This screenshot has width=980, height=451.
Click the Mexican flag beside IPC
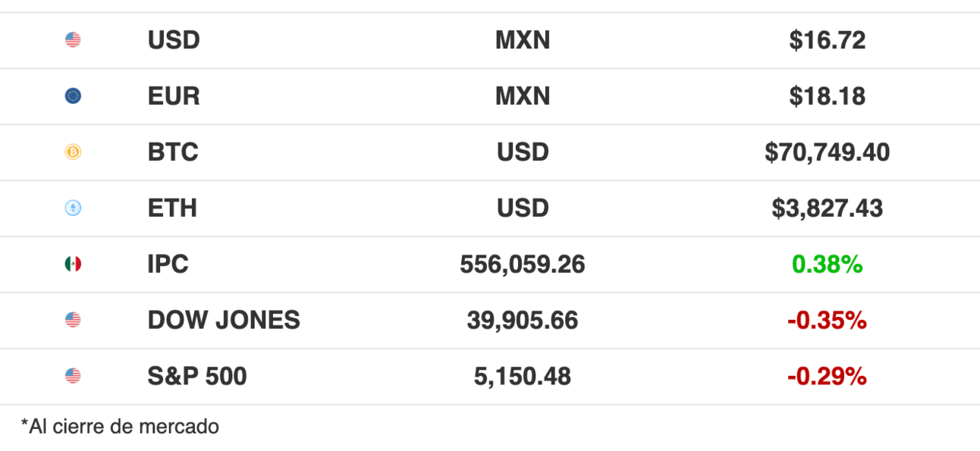[x=73, y=265]
